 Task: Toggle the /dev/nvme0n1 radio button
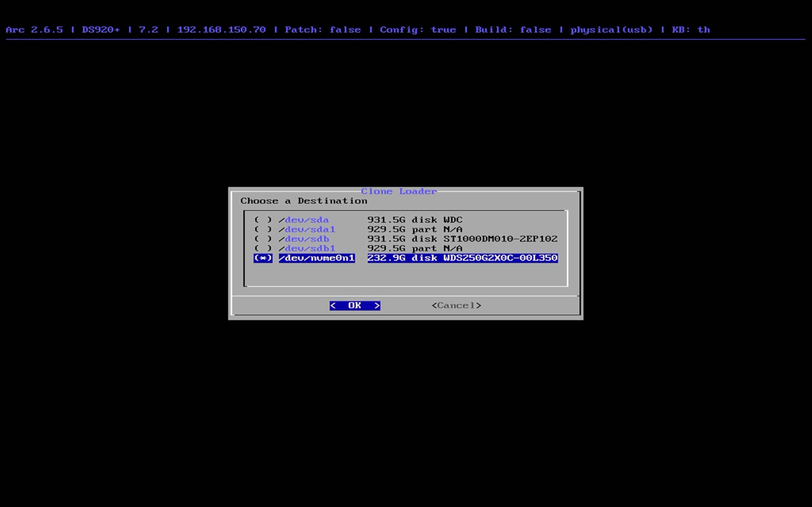tap(263, 258)
